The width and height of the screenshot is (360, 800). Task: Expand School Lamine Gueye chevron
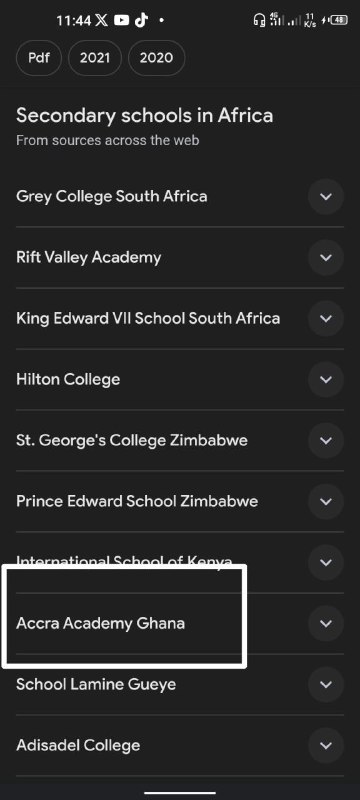pos(326,684)
